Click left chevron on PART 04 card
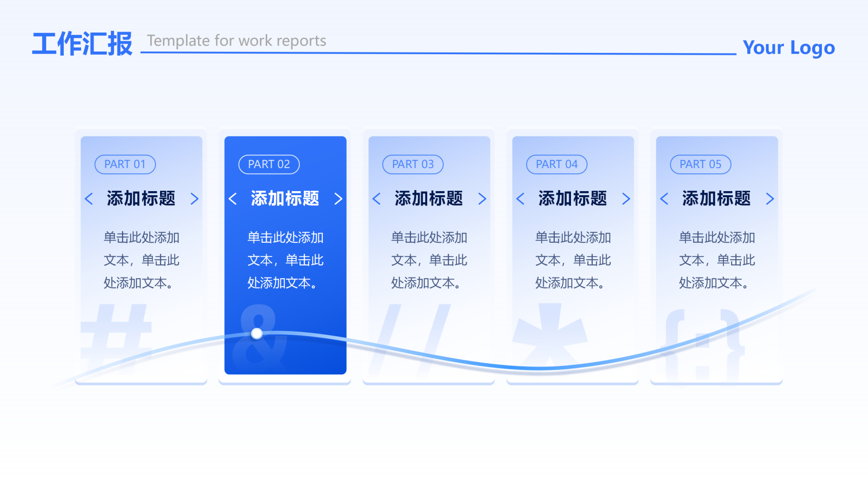868x488 pixels. pos(520,199)
